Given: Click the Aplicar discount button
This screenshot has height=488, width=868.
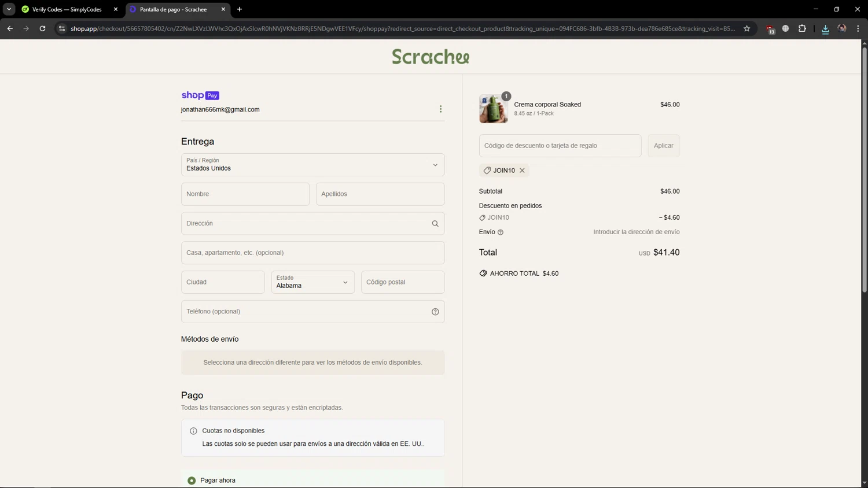Looking at the screenshot, I should click(x=663, y=146).
